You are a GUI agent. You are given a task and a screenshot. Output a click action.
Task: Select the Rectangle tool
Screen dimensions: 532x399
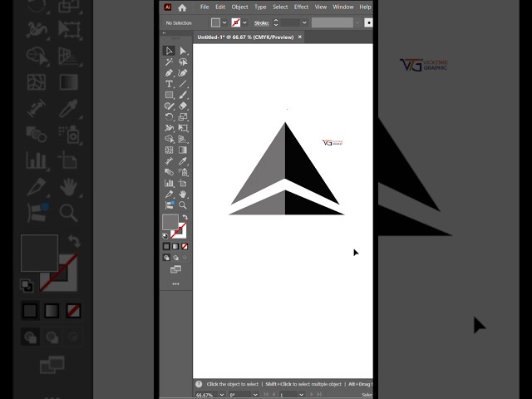[x=169, y=95]
